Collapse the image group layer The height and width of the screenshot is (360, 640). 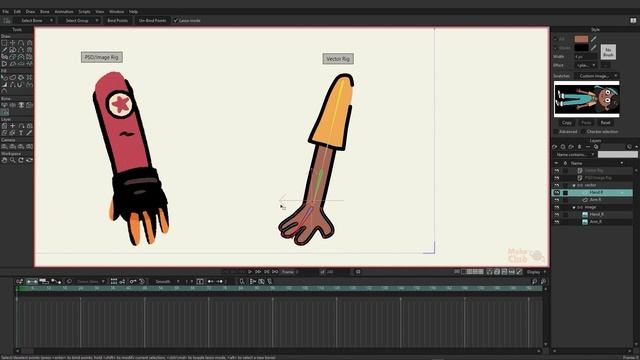point(573,207)
